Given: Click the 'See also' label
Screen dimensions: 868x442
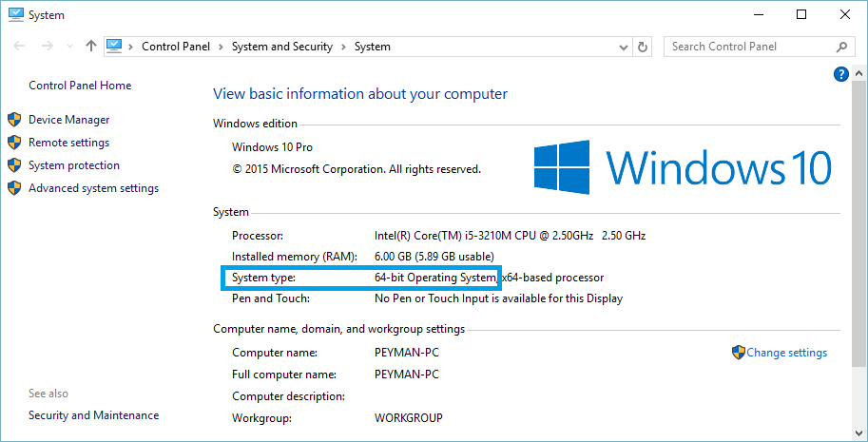Looking at the screenshot, I should coord(48,394).
